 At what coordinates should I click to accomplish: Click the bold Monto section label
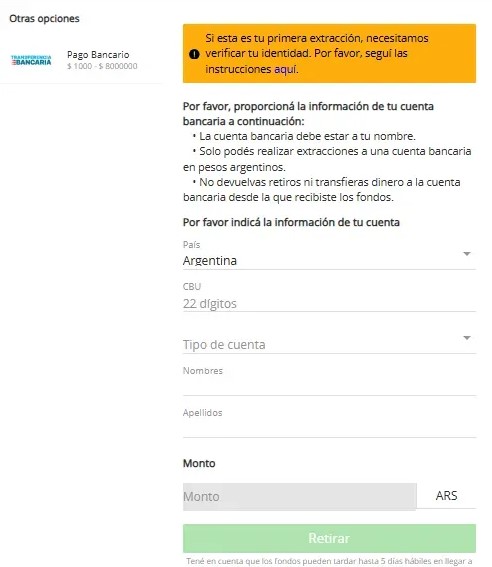(199, 463)
